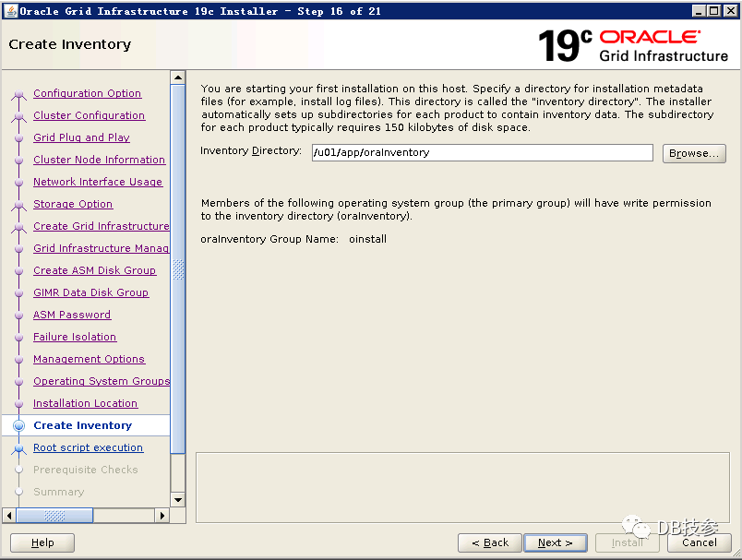Go back with the Back button

(x=490, y=542)
